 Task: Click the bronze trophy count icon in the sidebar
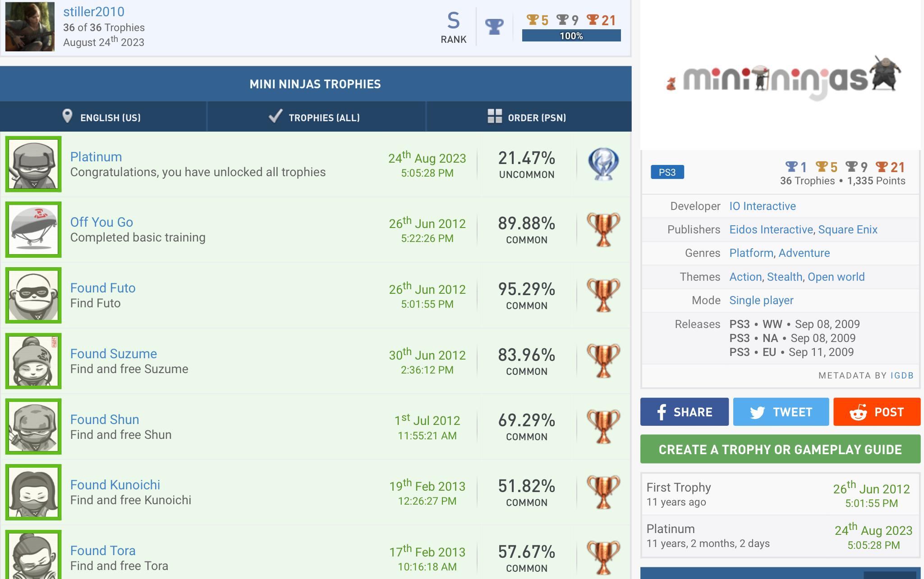[x=882, y=167]
